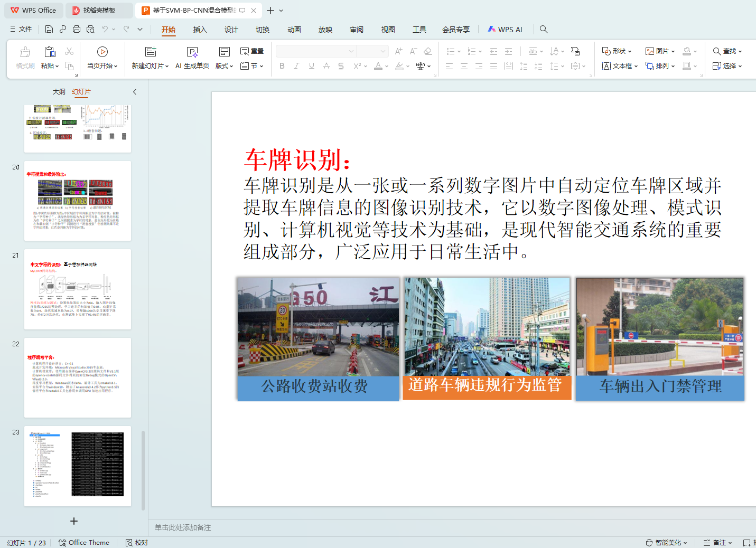Start slideshow from current slide icon
Screen dimensions: 756x548
(x=102, y=52)
